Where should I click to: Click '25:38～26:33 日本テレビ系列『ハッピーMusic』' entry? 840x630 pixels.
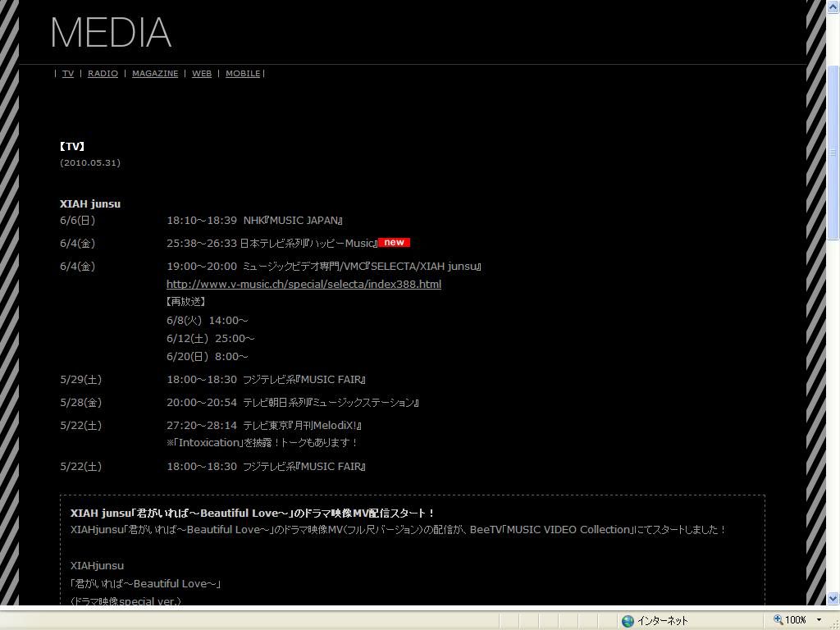click(x=272, y=244)
